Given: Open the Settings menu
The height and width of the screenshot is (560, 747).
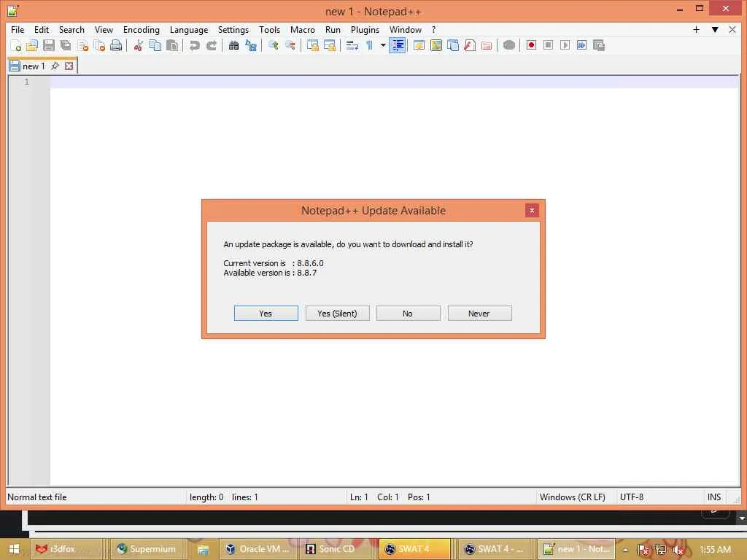Looking at the screenshot, I should tap(233, 29).
